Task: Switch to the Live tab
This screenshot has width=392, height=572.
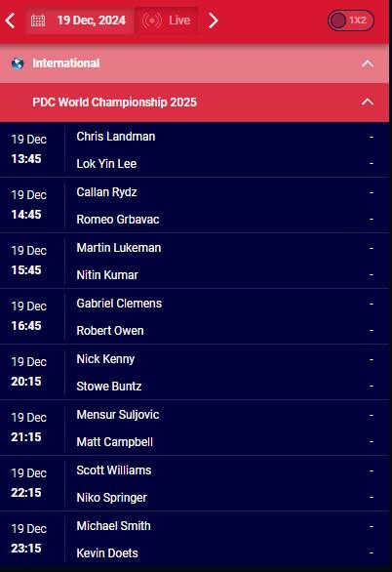Action: pos(167,20)
